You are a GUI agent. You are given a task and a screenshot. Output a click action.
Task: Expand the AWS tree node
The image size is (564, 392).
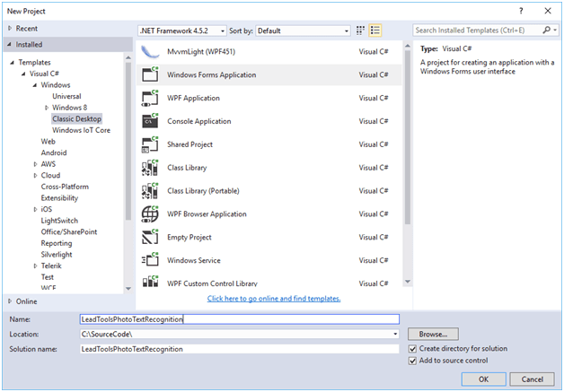35,164
